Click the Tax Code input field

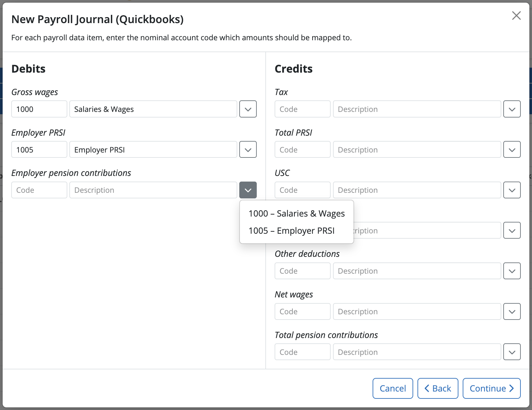[x=302, y=109]
